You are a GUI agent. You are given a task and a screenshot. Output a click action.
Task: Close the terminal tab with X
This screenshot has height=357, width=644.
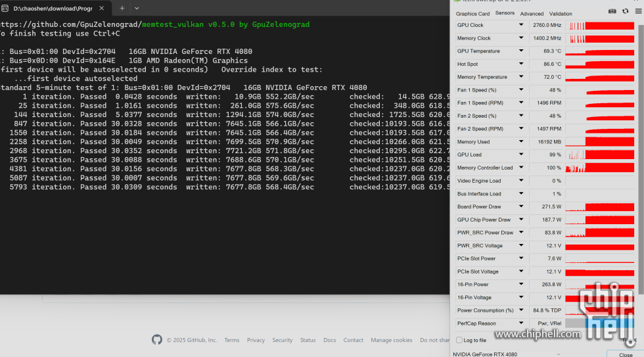(101, 8)
